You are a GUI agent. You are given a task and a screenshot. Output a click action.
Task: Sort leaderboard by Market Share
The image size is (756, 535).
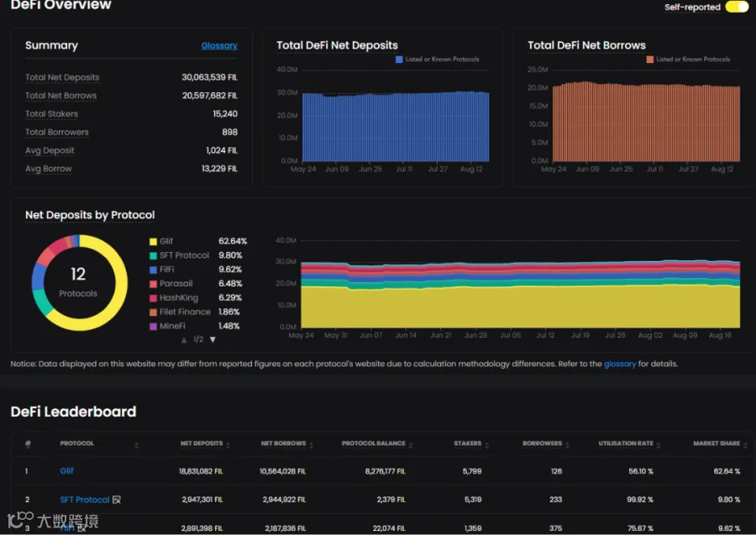pyautogui.click(x=721, y=443)
